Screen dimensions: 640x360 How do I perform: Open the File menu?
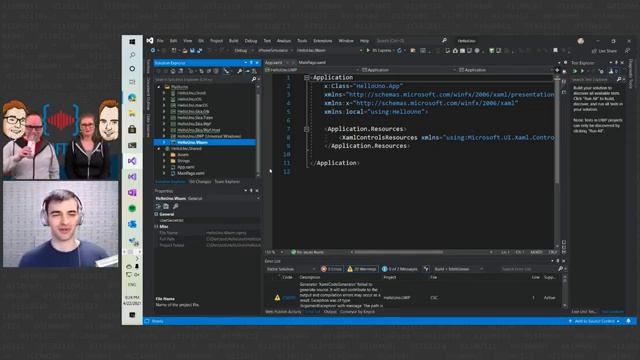tap(160, 41)
